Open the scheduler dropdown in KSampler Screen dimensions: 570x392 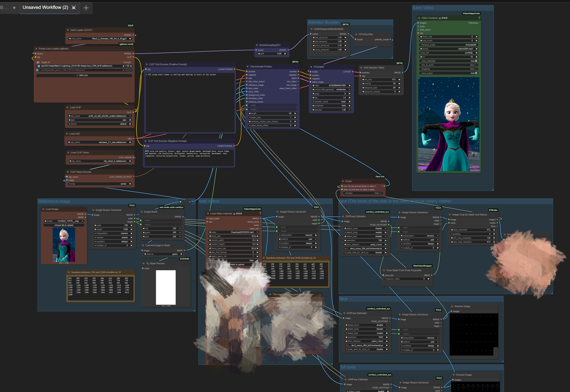coord(331,106)
